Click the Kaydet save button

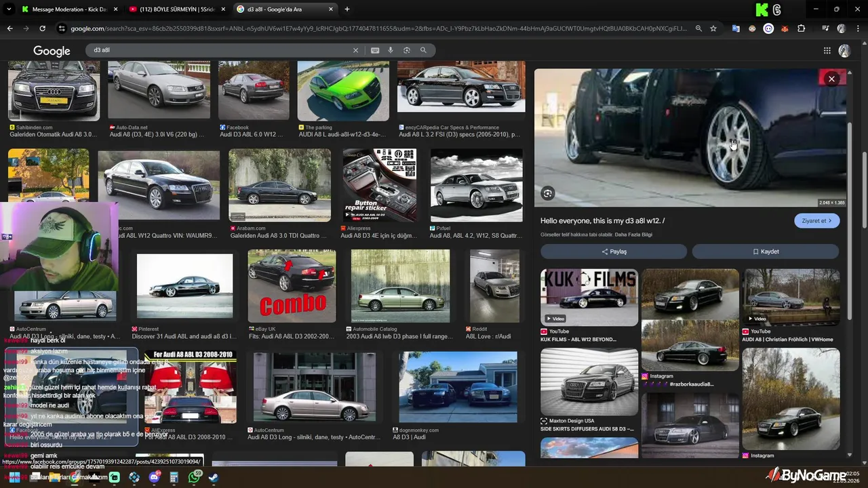(x=766, y=251)
